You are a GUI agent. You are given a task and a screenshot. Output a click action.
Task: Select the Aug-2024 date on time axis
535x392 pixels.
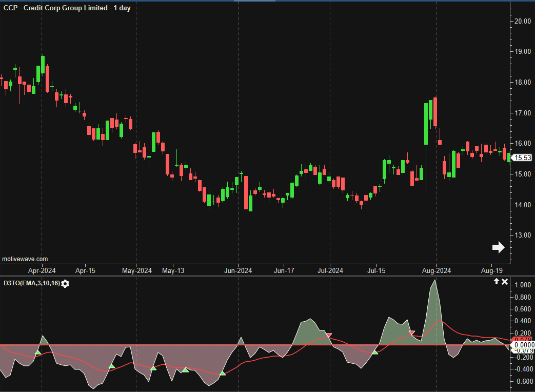(x=435, y=270)
